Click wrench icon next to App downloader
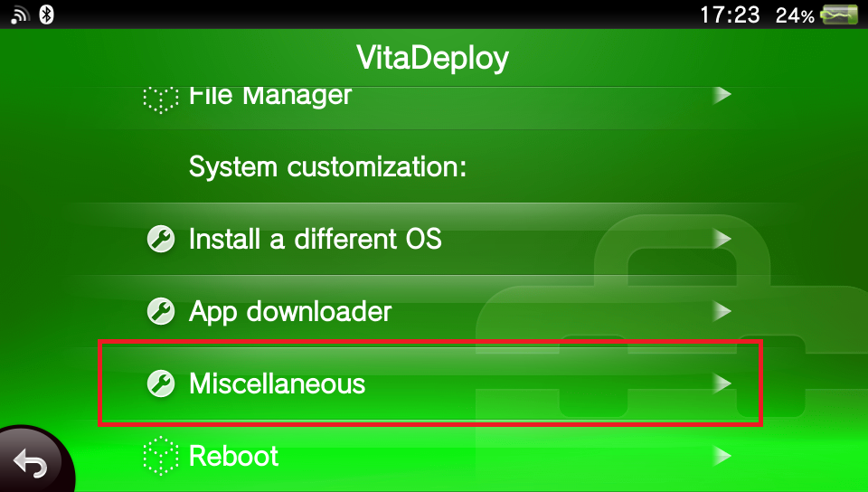 160,312
